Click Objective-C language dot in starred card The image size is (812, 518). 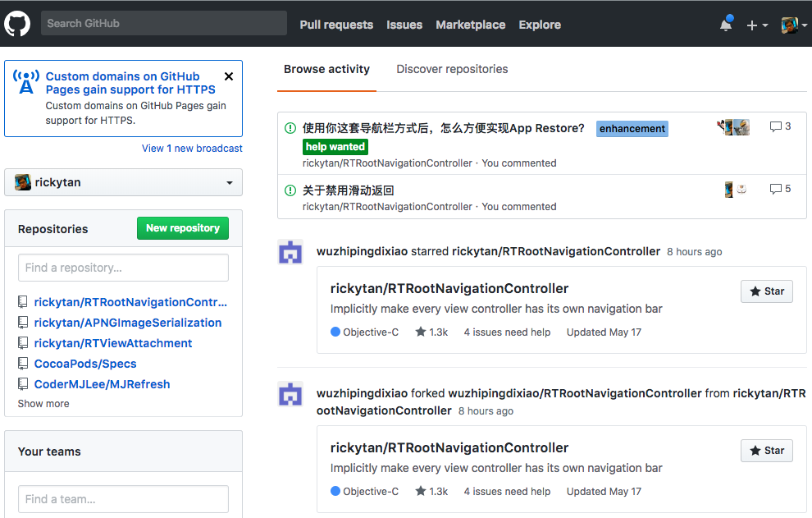(335, 332)
